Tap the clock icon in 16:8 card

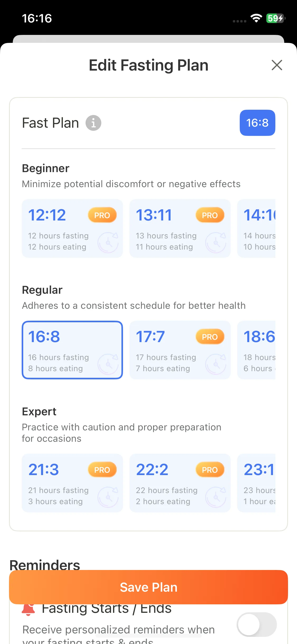click(108, 364)
